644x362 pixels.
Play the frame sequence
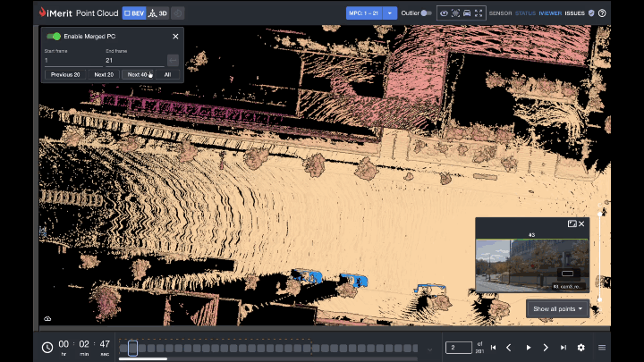(529, 348)
